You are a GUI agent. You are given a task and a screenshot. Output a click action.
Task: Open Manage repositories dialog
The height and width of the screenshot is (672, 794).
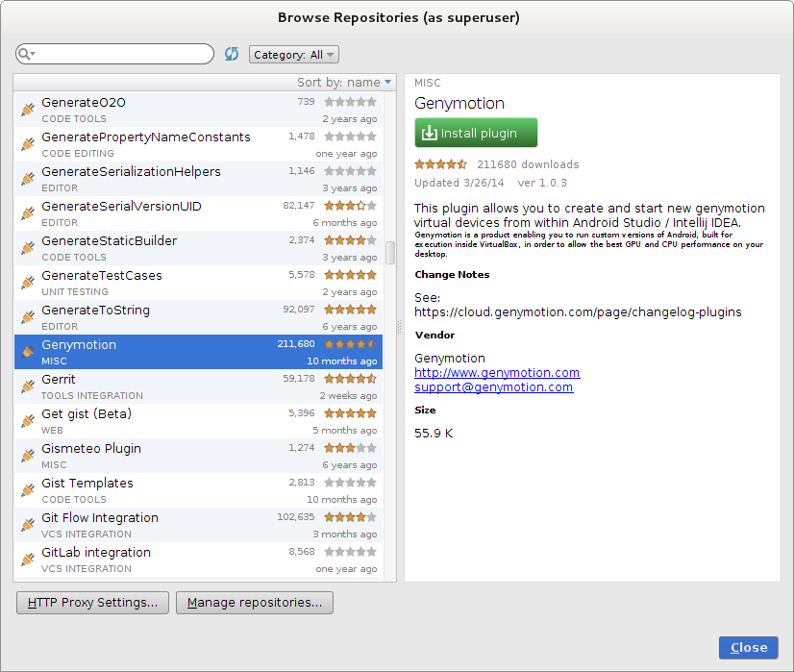click(x=255, y=603)
